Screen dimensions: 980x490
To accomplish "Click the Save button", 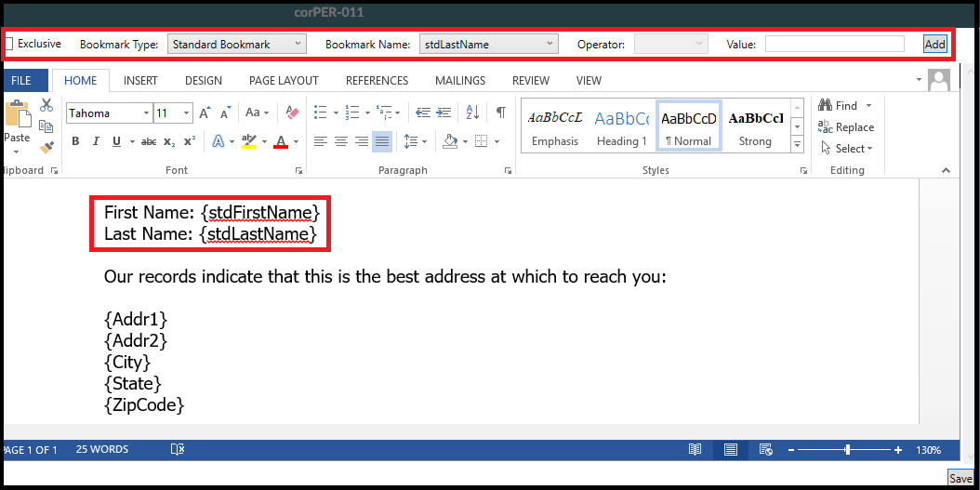I will 960,479.
